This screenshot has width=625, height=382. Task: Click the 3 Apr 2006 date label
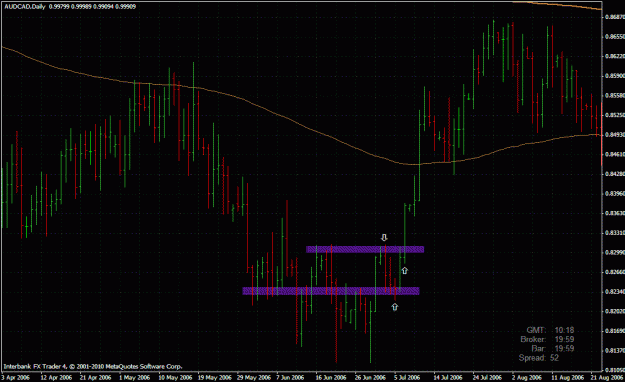click(x=16, y=377)
